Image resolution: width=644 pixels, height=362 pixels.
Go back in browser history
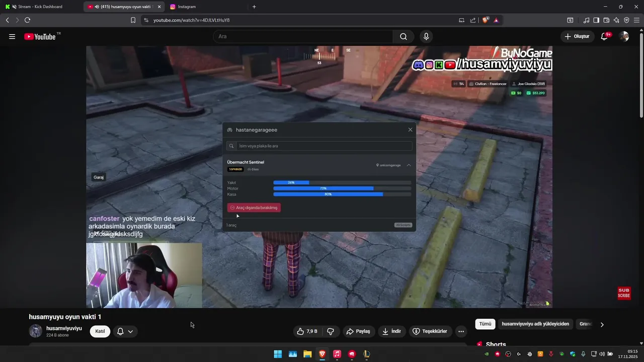7,20
